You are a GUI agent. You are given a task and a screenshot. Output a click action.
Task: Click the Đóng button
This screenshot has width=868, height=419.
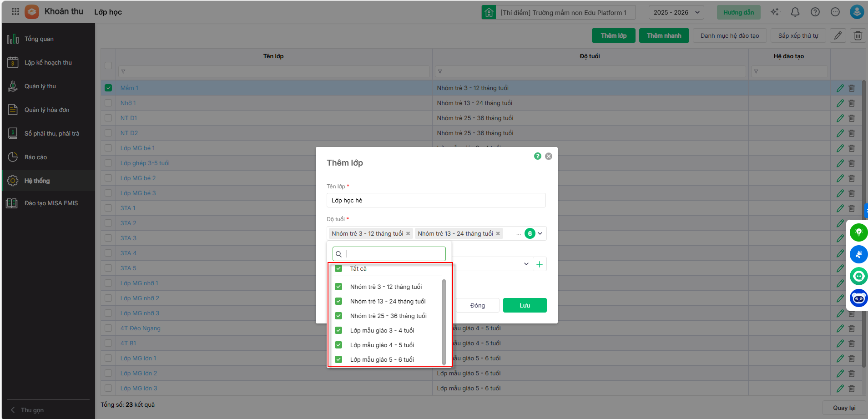(x=478, y=305)
